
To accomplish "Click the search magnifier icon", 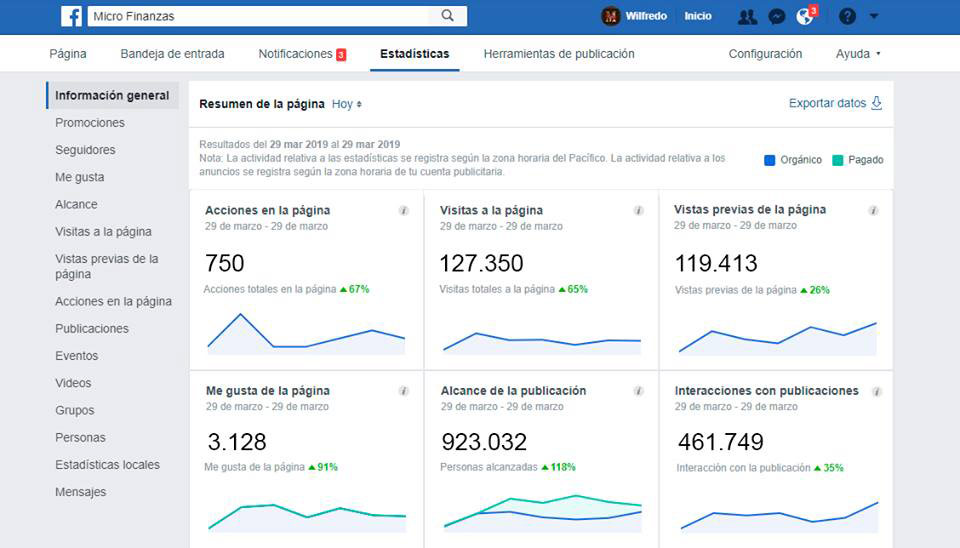I will [x=448, y=16].
